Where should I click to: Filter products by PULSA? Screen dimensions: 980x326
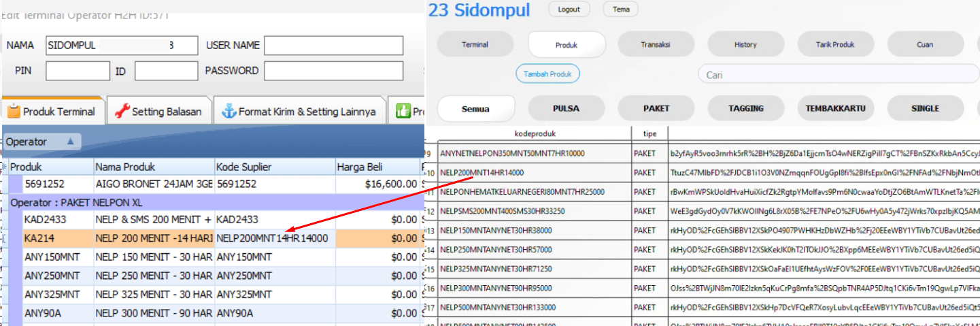coord(567,108)
